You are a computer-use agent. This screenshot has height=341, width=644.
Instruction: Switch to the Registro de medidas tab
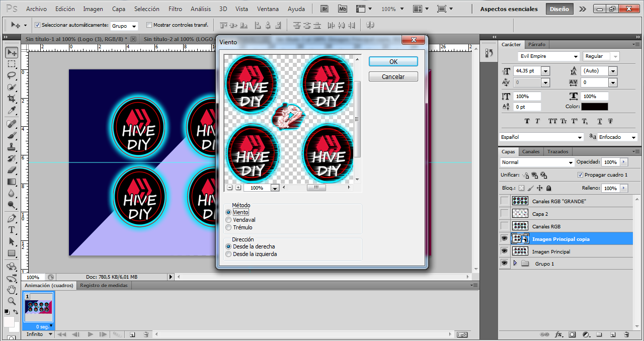click(x=104, y=285)
